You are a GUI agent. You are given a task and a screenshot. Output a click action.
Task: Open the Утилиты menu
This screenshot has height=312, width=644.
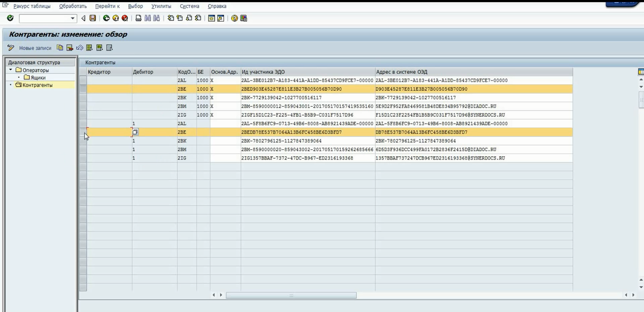(x=161, y=6)
